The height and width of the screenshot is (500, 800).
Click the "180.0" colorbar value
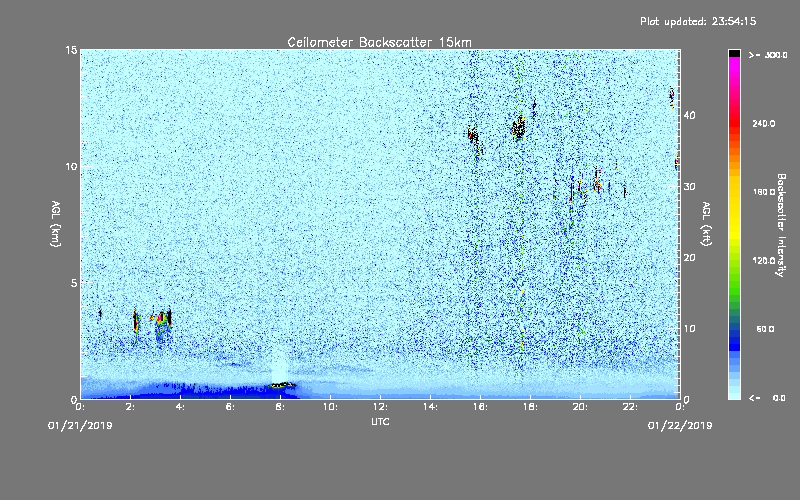click(764, 192)
